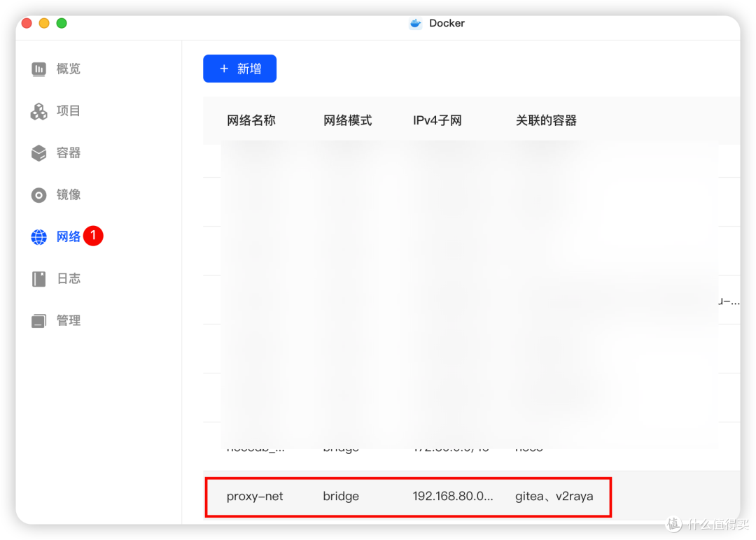Click bridge mode in proxy-net row
Image resolution: width=756 pixels, height=540 pixels.
(x=341, y=496)
